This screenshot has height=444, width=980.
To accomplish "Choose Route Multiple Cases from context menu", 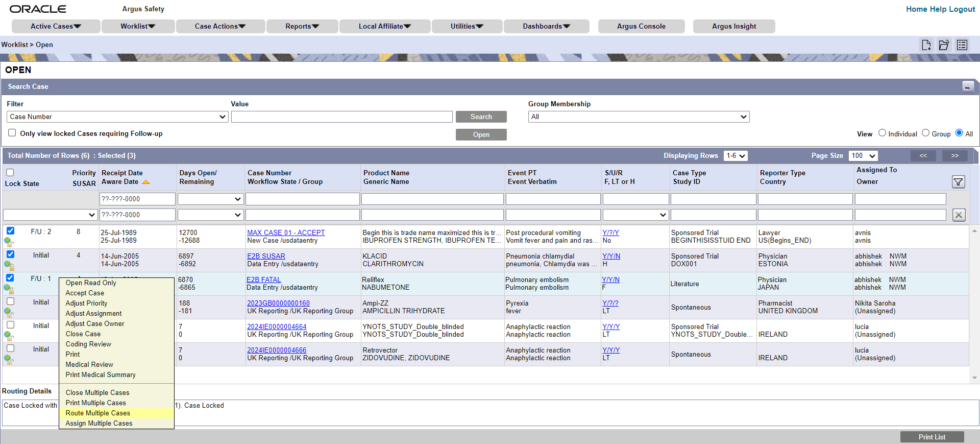I will (116, 413).
